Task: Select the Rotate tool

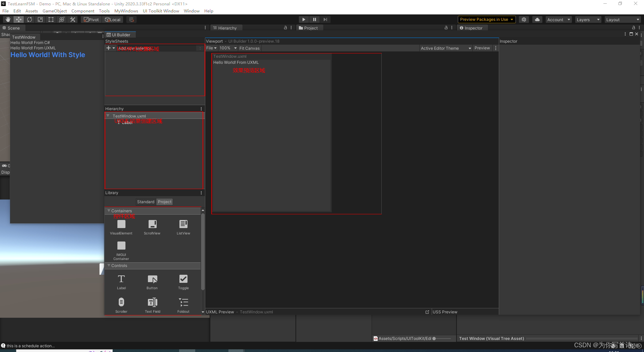Action: tap(30, 19)
